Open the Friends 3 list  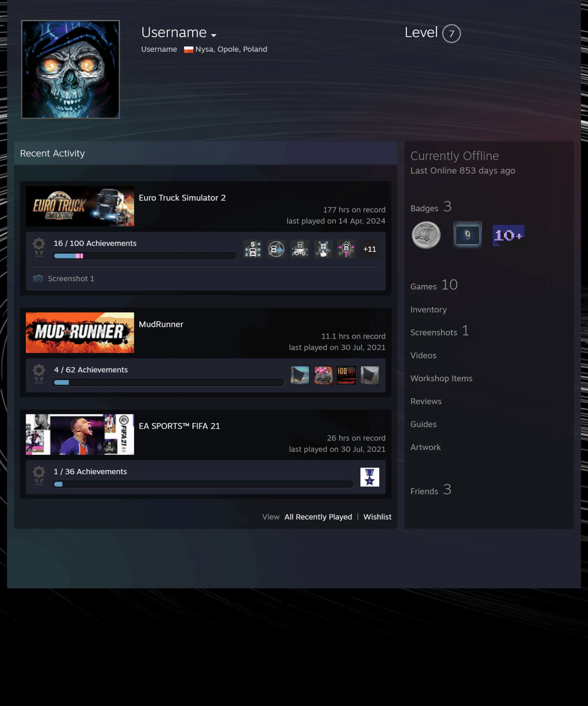pos(431,490)
